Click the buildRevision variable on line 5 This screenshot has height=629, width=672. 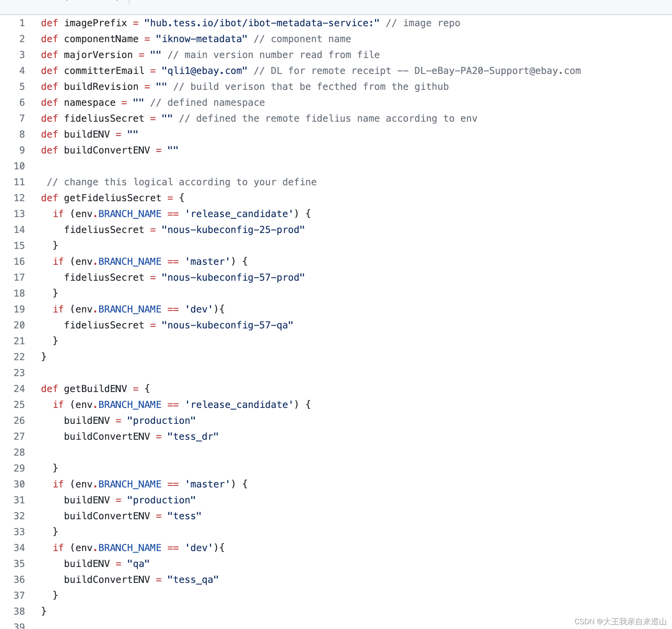point(101,87)
